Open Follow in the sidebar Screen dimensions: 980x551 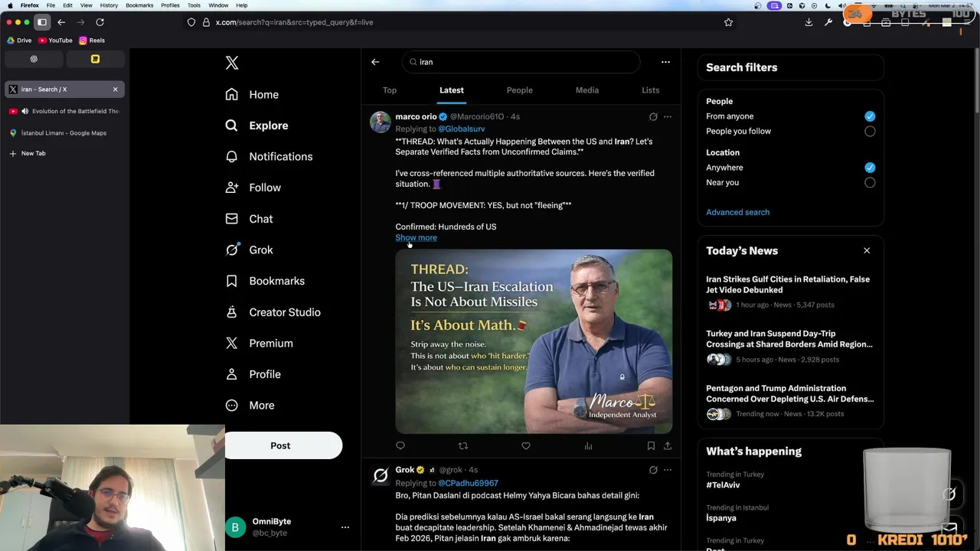tap(253, 187)
